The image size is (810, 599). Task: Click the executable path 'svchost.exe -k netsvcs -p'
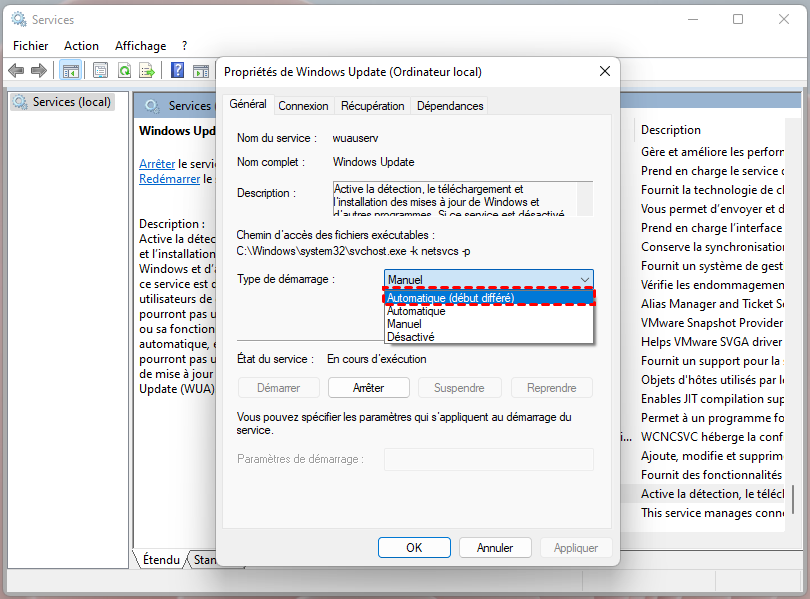(x=409, y=251)
